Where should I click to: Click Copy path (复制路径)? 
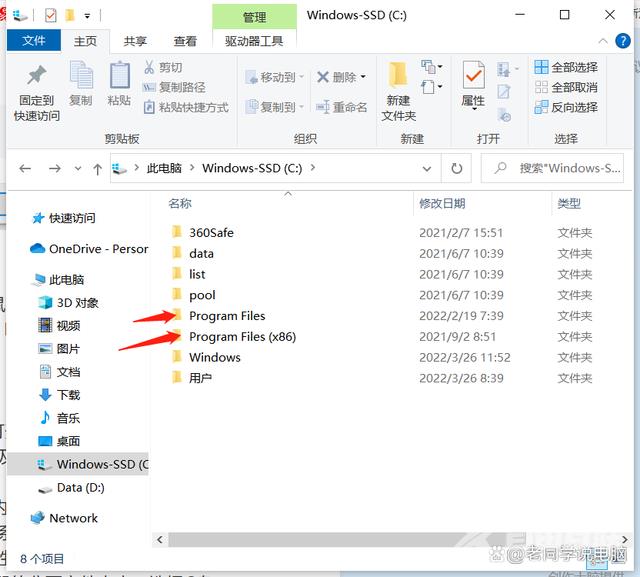(x=174, y=87)
